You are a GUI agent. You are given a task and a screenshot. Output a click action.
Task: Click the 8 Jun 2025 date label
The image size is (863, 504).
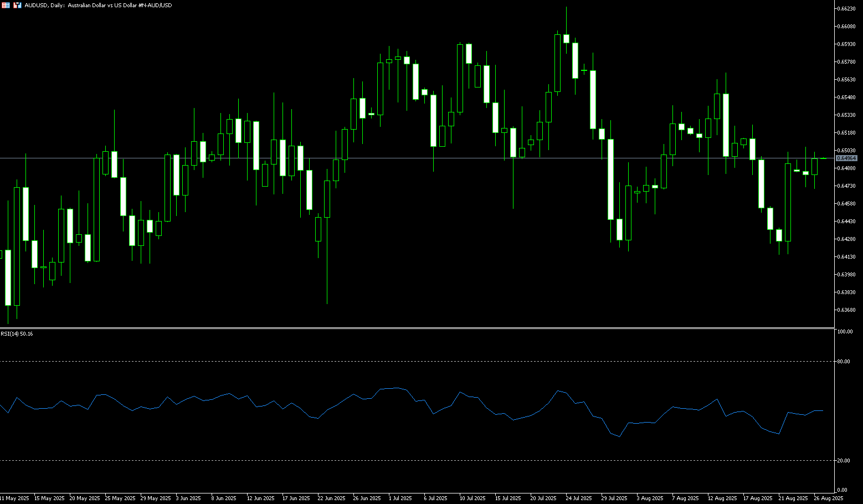click(x=224, y=498)
